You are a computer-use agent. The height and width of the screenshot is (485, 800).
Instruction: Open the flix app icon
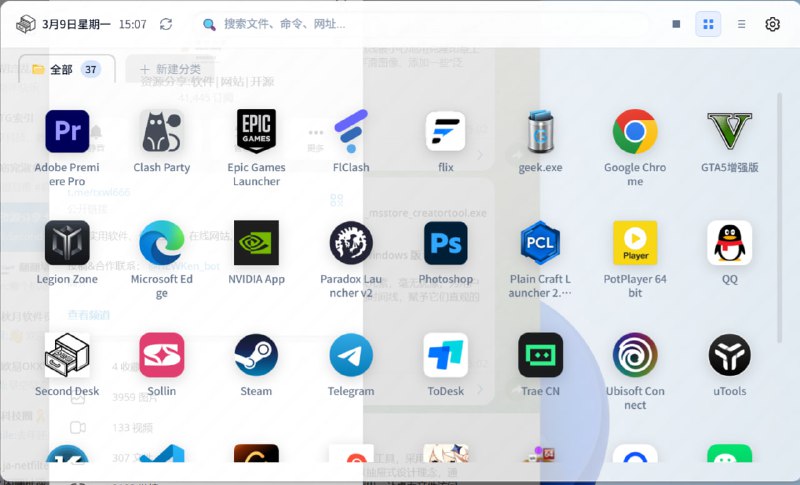click(x=445, y=131)
